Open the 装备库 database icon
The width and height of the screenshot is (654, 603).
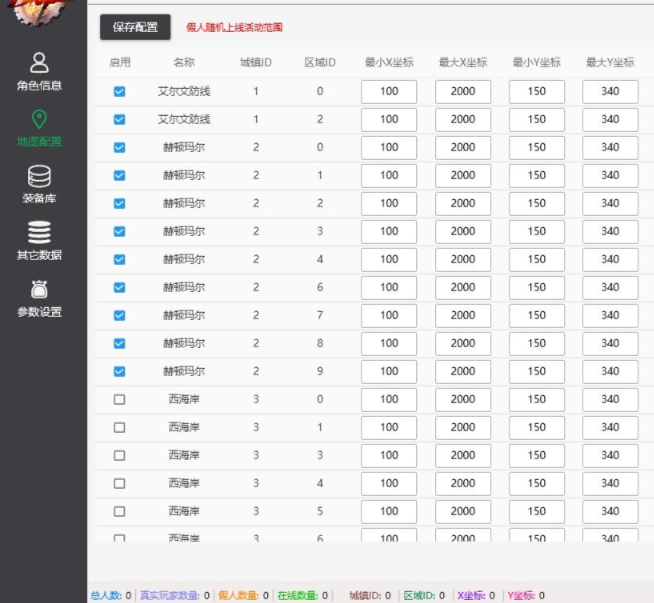click(39, 176)
